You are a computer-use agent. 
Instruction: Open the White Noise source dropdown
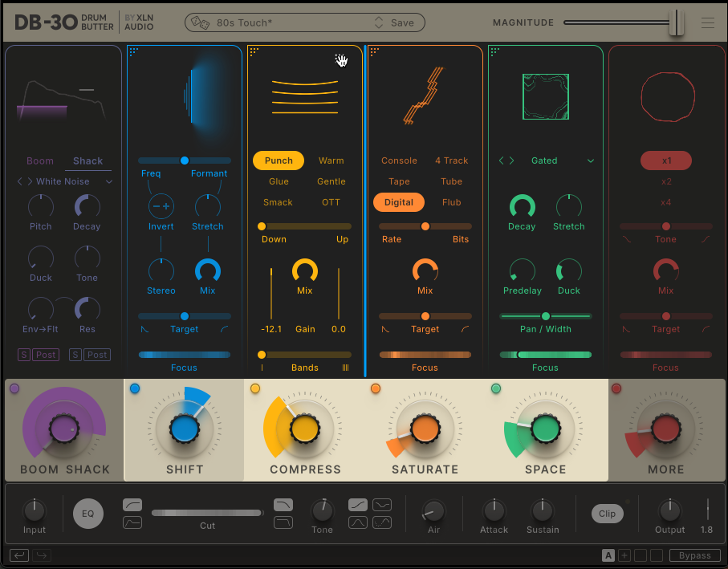point(109,182)
